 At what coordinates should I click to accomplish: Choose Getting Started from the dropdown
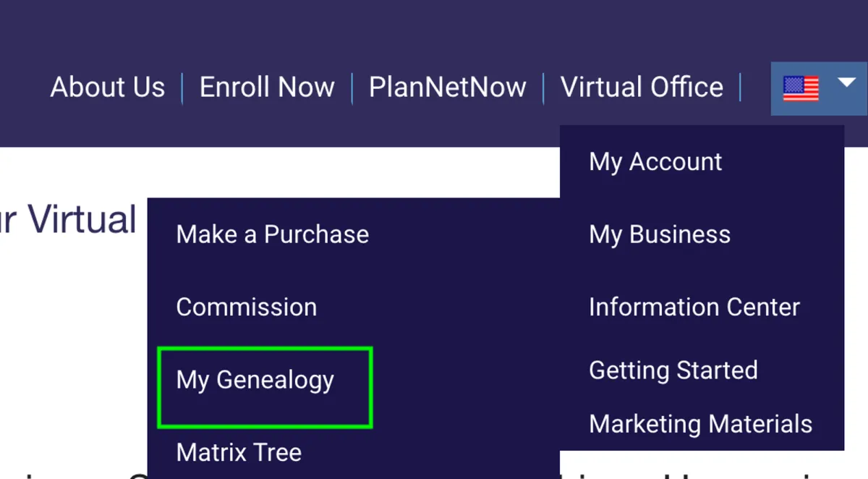pyautogui.click(x=673, y=370)
